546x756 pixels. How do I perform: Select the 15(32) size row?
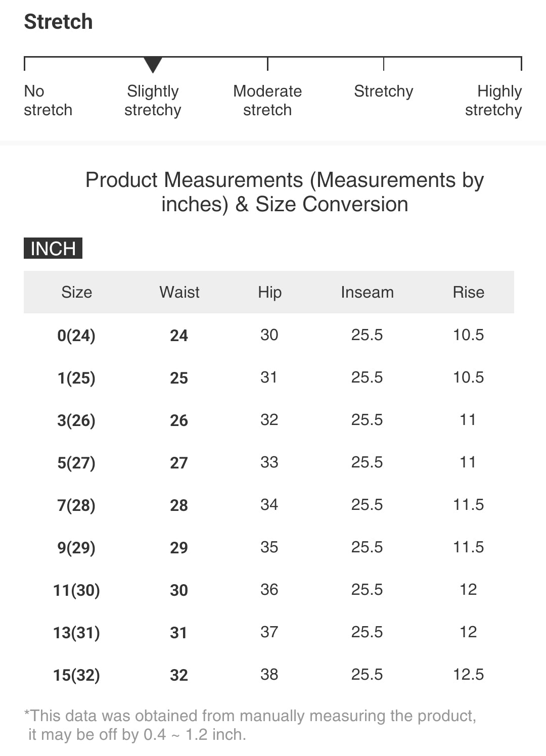[76, 675]
